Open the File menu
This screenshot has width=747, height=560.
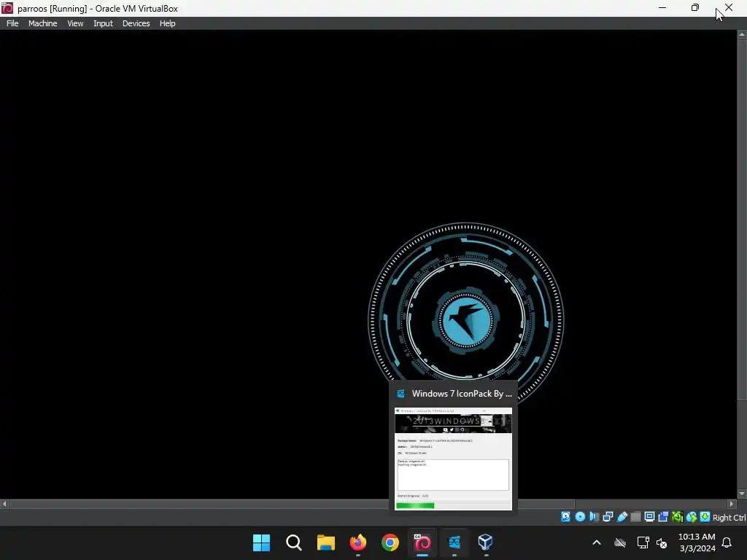pyautogui.click(x=12, y=23)
